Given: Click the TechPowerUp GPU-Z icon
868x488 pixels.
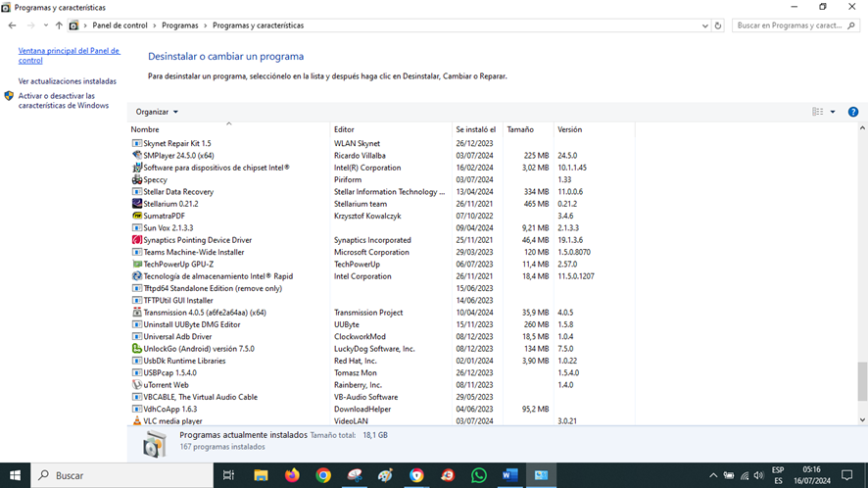Looking at the screenshot, I should (x=137, y=265).
